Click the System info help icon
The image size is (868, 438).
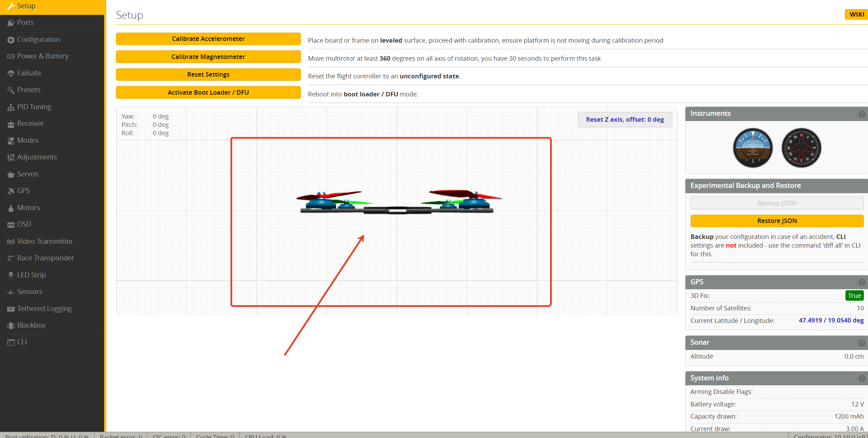pyautogui.click(x=861, y=379)
